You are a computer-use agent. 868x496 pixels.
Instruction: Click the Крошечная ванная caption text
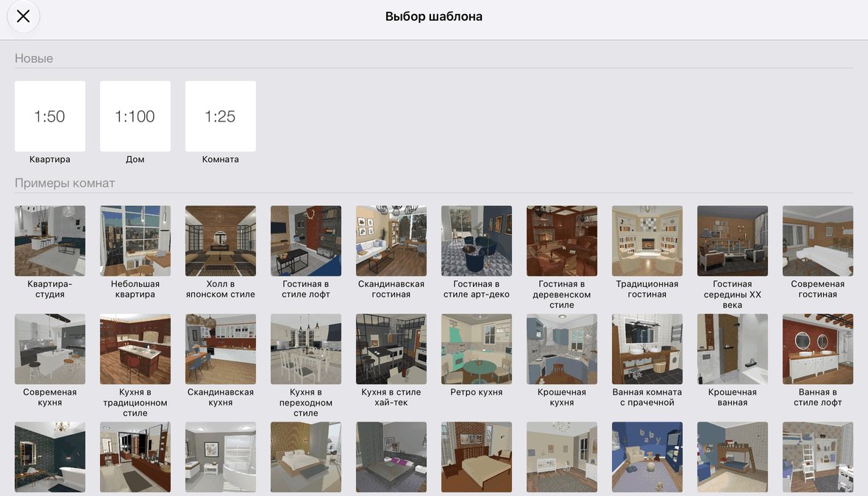point(732,397)
